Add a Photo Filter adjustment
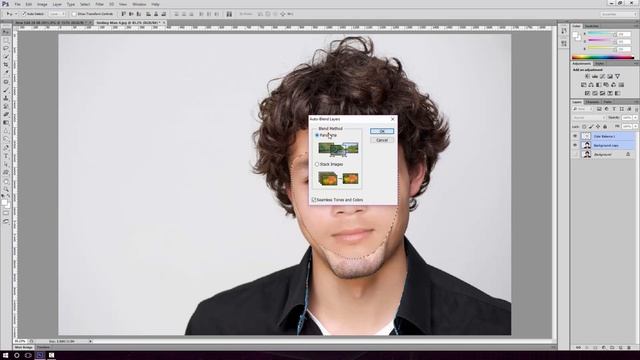 pos(606,85)
